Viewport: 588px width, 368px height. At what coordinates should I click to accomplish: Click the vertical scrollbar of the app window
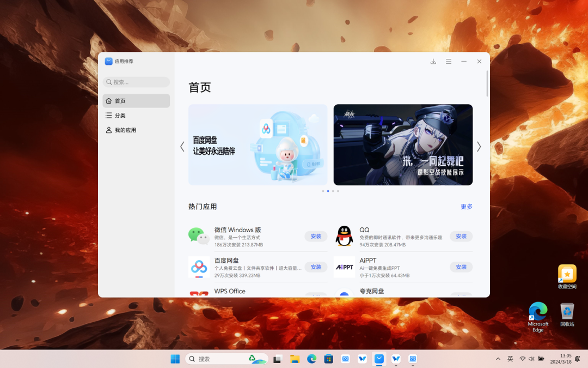tap(487, 83)
